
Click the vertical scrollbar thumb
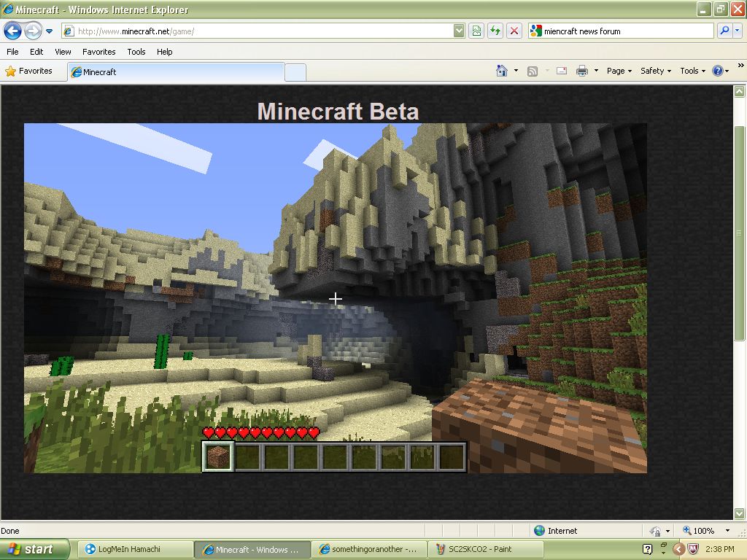pyautogui.click(x=740, y=233)
